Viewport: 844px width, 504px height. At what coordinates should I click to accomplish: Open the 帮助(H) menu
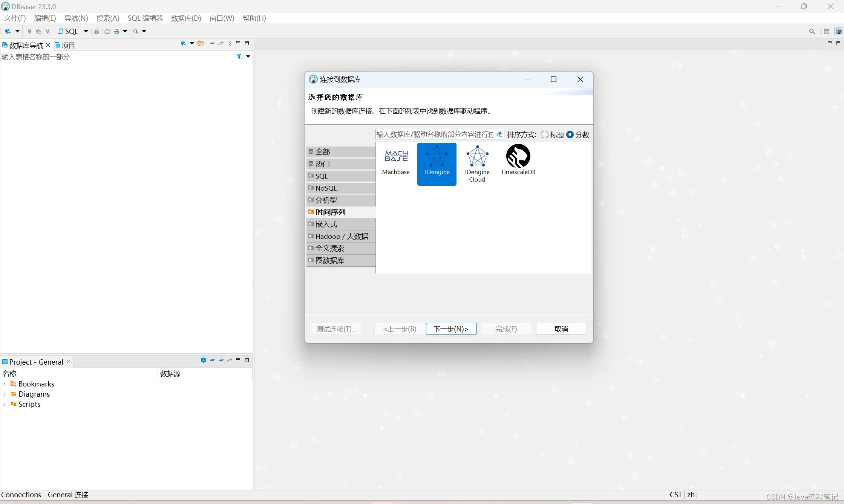pyautogui.click(x=254, y=18)
